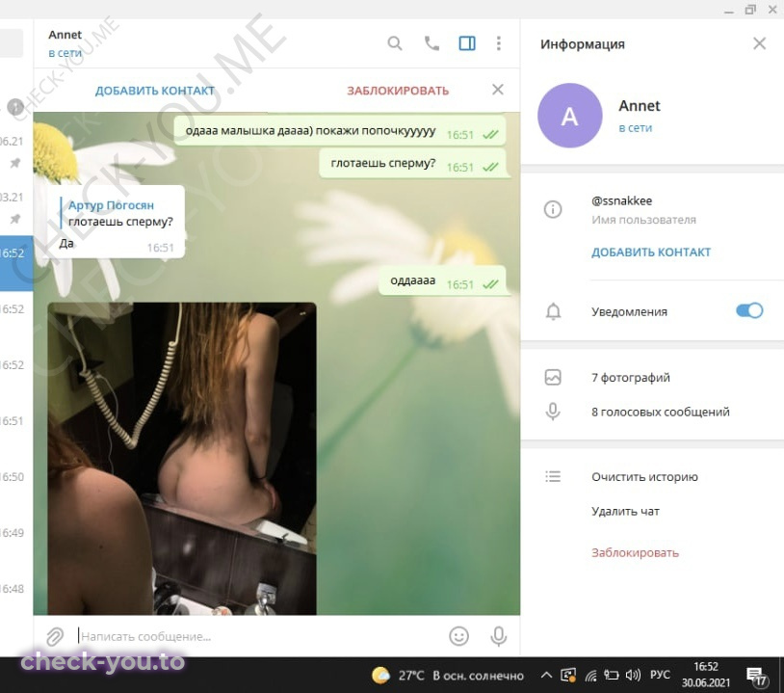Click ДОБАВИТЬ КОНТАКТ in the Информация panel
This screenshot has height=693, width=784.
[650, 253]
